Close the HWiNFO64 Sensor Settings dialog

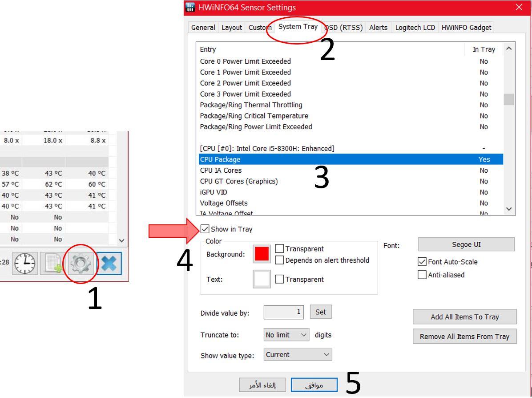519,7
